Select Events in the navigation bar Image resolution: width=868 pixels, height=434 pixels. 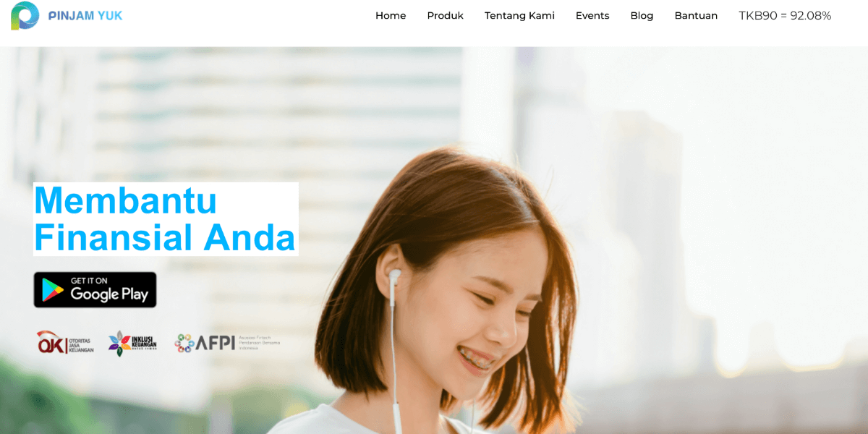[592, 16]
